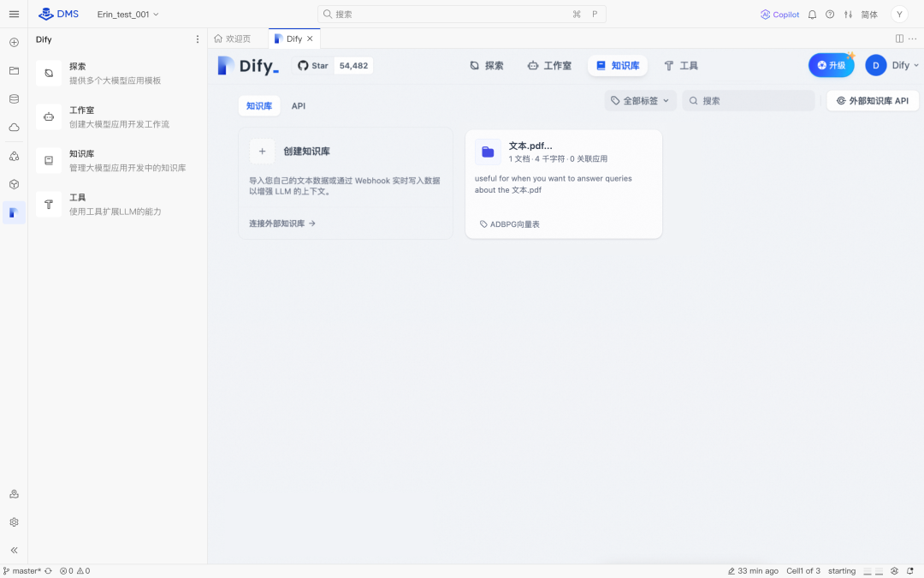Click the 33 min ago status entry

pyautogui.click(x=753, y=571)
